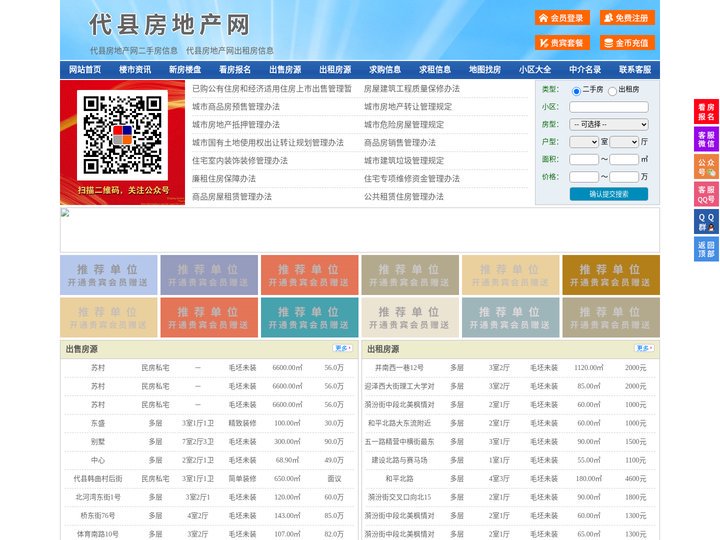Click 代县房地产网出租房信息 header text
720x540 pixels.
click(230, 51)
